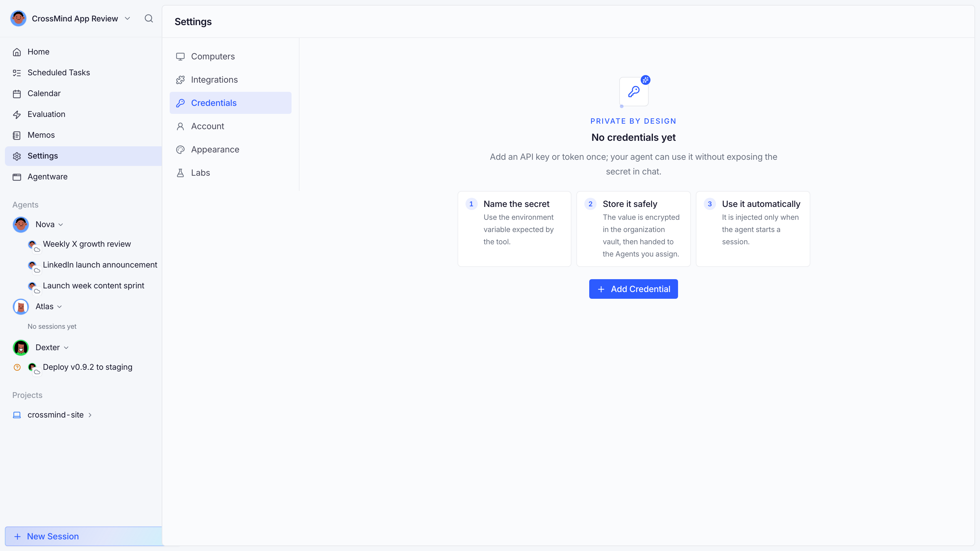Click the Home house icon
Viewport: 980px width, 551px height.
(x=17, y=52)
